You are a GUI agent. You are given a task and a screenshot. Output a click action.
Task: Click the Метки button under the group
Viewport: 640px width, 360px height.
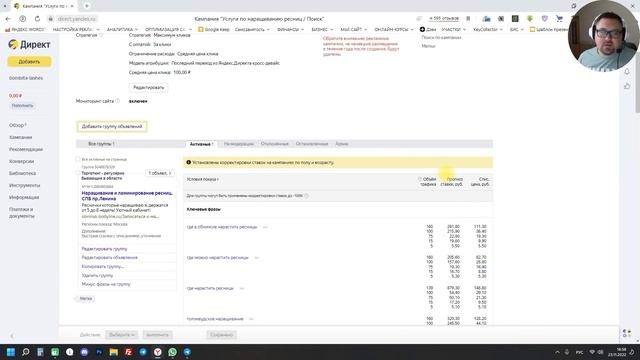click(x=86, y=299)
